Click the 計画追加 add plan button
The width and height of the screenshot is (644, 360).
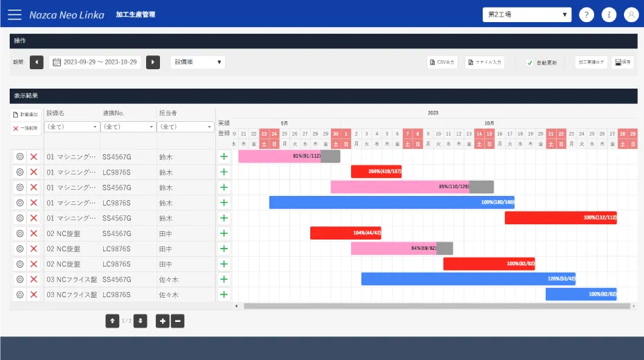(x=26, y=114)
